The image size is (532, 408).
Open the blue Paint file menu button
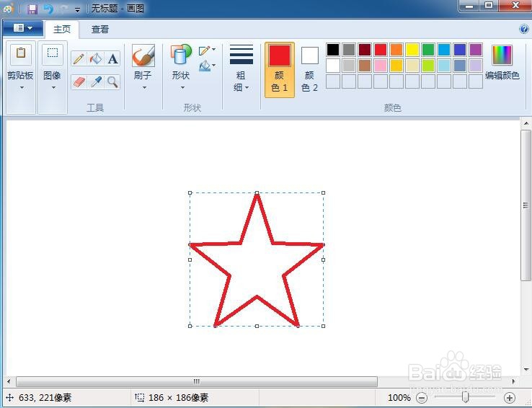pyautogui.click(x=23, y=28)
